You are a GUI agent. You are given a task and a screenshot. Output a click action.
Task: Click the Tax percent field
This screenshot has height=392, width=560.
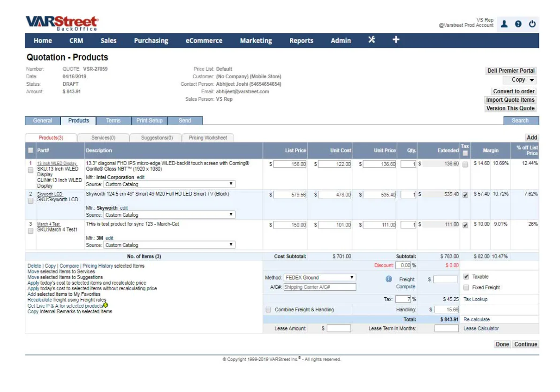[x=403, y=299]
